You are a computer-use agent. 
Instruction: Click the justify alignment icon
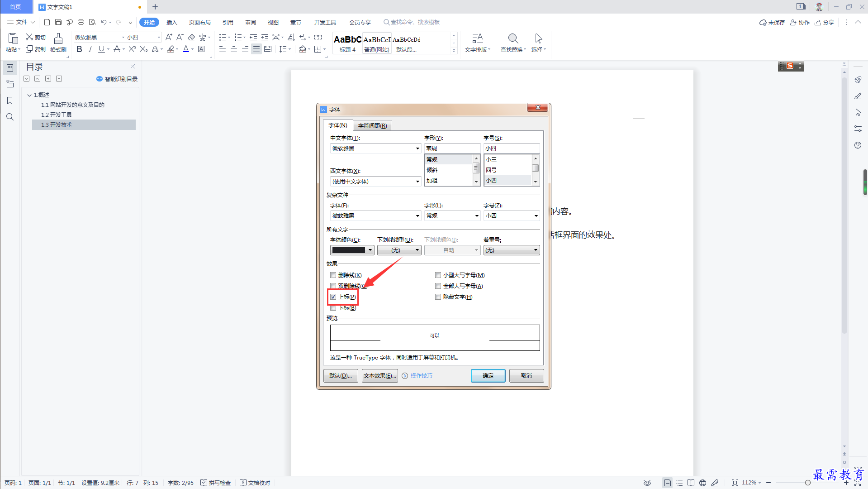pos(256,49)
